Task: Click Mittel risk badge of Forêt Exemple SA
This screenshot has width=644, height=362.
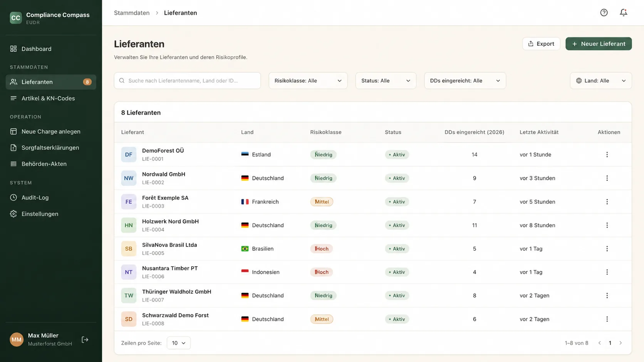Action: [322, 202]
